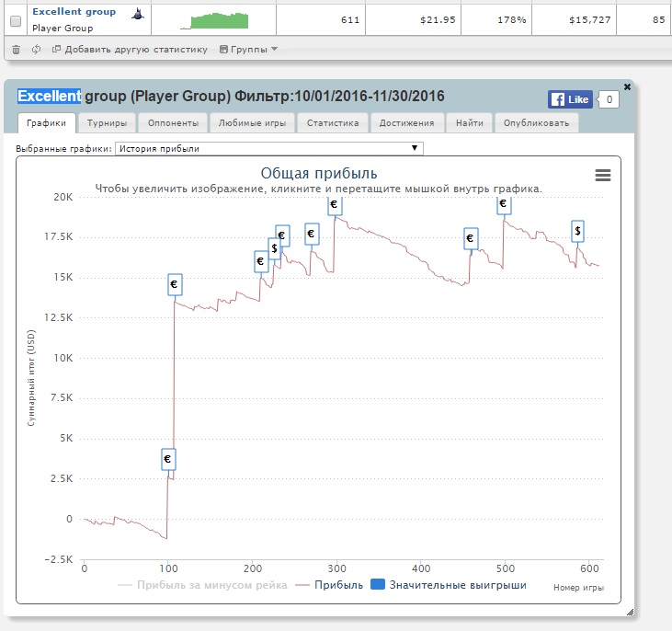Open the 'Найти' tab
The image size is (672, 631).
pyautogui.click(x=469, y=123)
